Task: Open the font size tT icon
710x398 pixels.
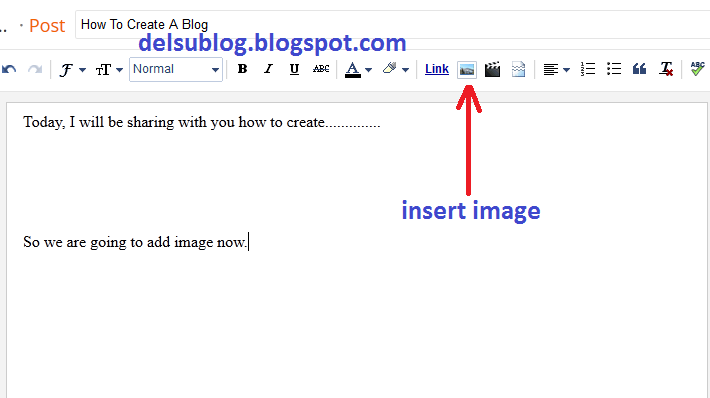Action: tap(103, 70)
